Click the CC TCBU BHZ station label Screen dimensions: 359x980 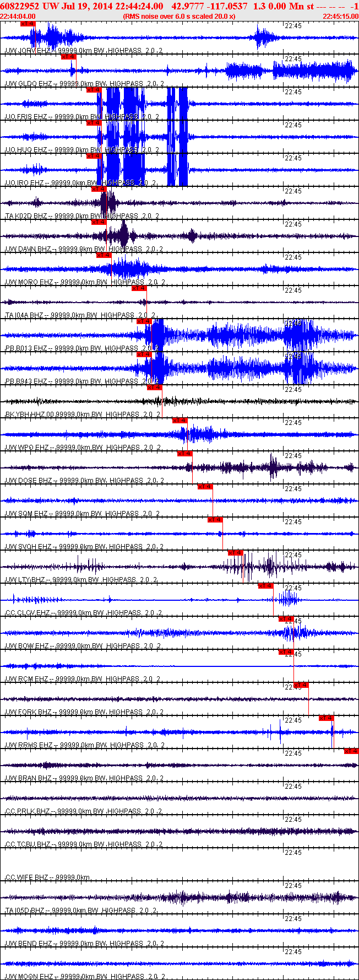84,844
